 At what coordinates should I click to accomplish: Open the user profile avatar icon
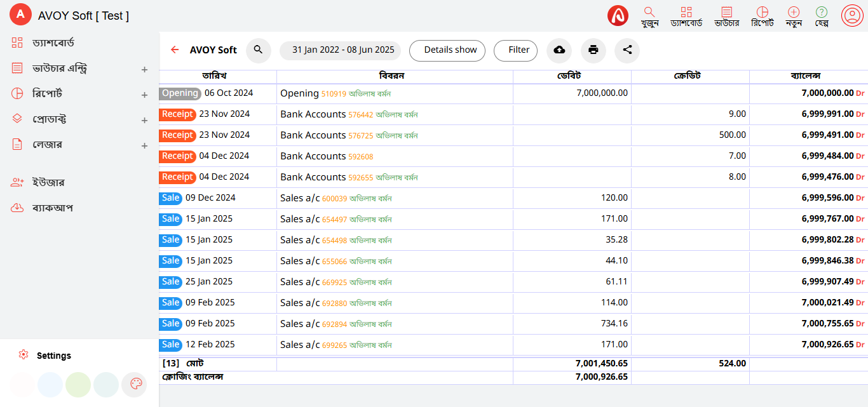coord(851,15)
